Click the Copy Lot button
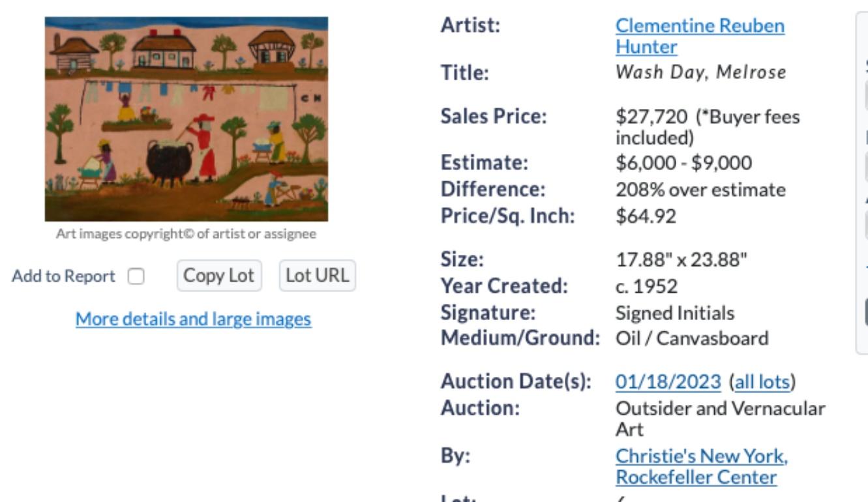This screenshot has height=502, width=868. click(x=219, y=276)
